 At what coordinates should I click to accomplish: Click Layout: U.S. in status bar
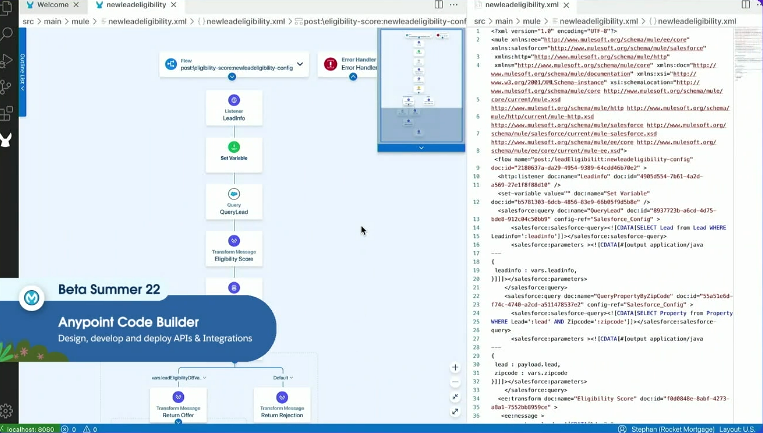737,429
